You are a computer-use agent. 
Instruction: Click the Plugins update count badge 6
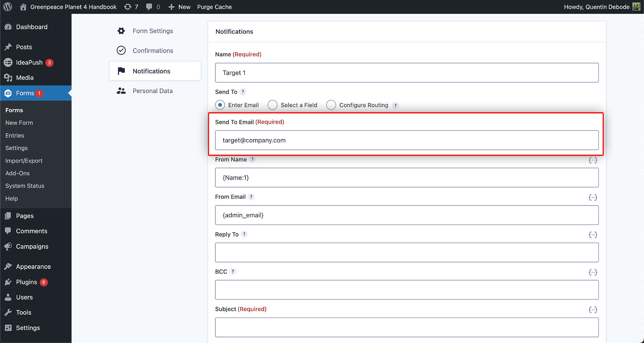[44, 282]
